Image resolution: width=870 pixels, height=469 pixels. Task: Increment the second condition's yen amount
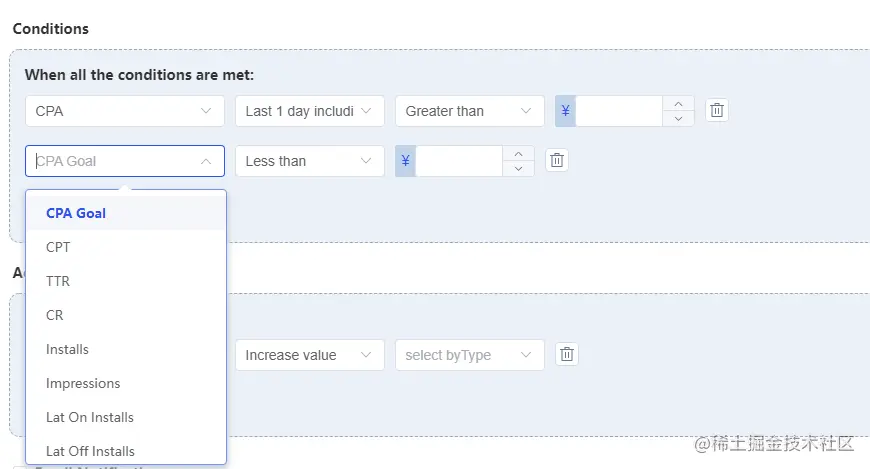[x=518, y=154]
